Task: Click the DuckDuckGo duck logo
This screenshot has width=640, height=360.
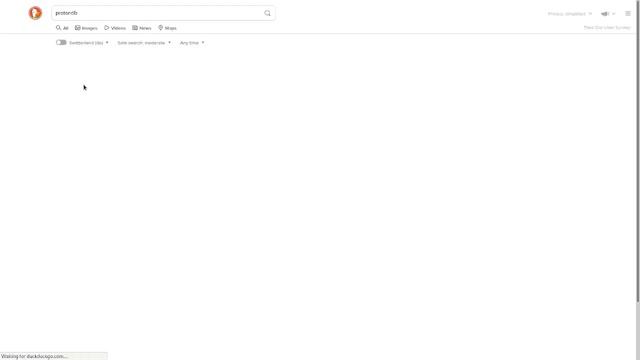Action: (x=35, y=13)
